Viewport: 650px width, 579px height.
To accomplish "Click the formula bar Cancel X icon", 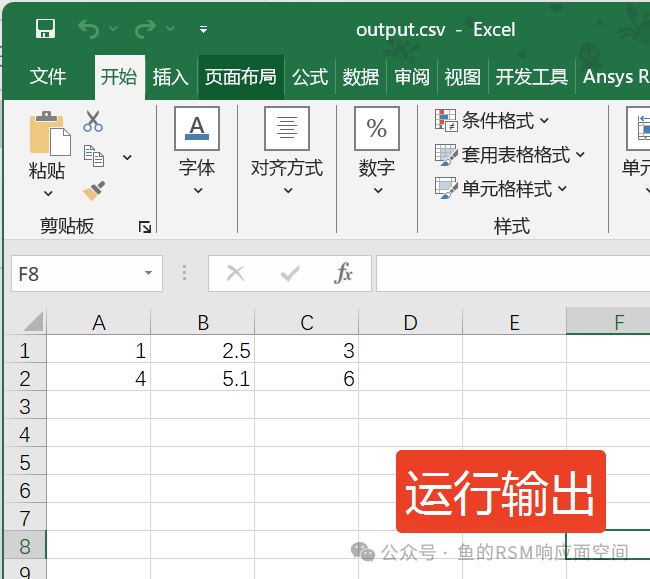I will (235, 274).
